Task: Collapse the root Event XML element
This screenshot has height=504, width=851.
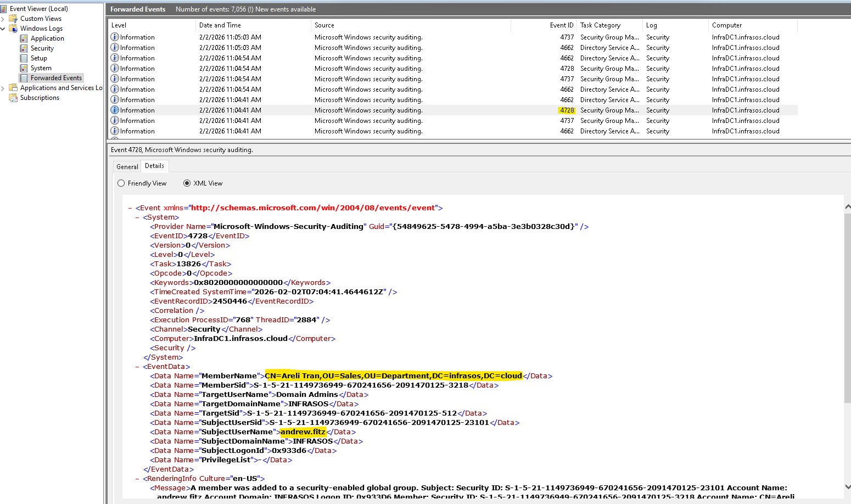Action: [x=130, y=208]
